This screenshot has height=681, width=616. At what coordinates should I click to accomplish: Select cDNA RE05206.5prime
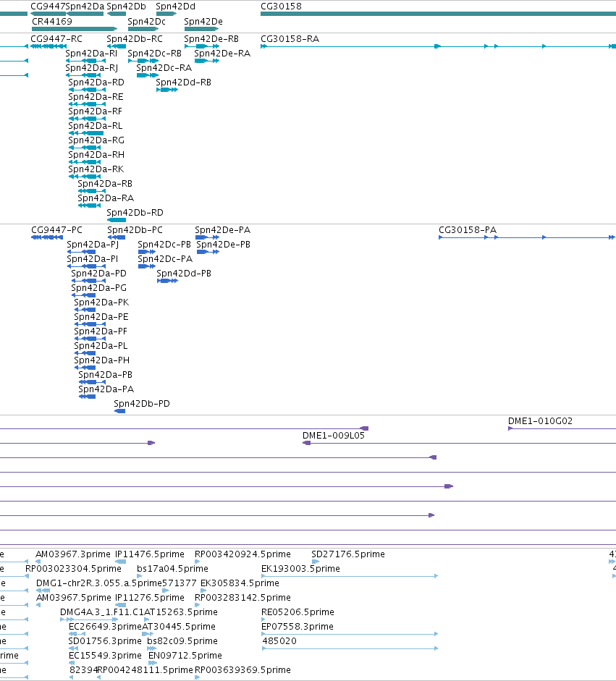[298, 612]
